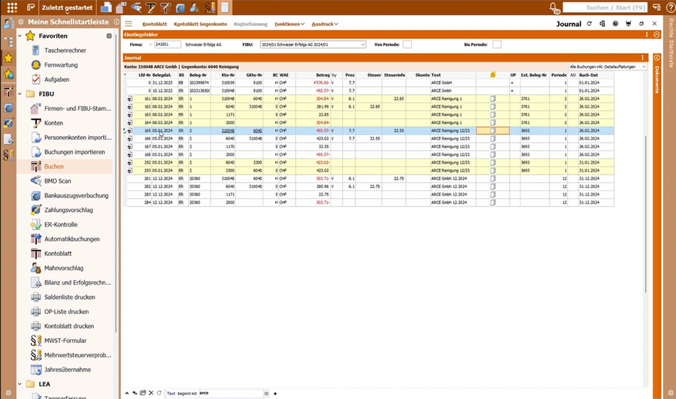This screenshot has height=399, width=676.
Task: Open the MWST-Formular entry
Action: 65,341
